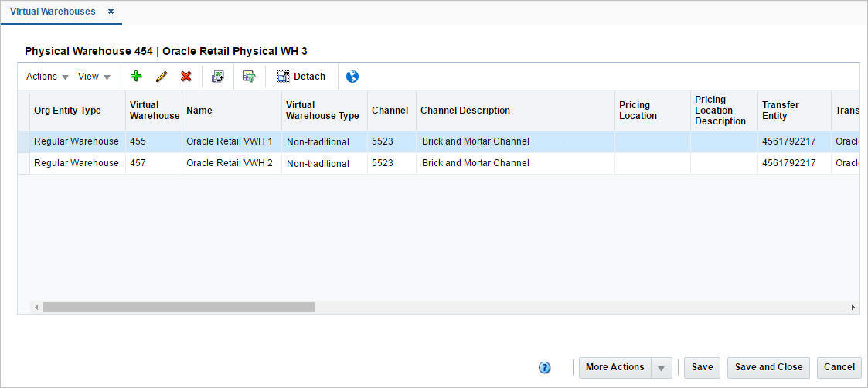Viewport: 868px width, 388px height.
Task: Expand the More Actions dropdown arrow
Action: coord(662,368)
